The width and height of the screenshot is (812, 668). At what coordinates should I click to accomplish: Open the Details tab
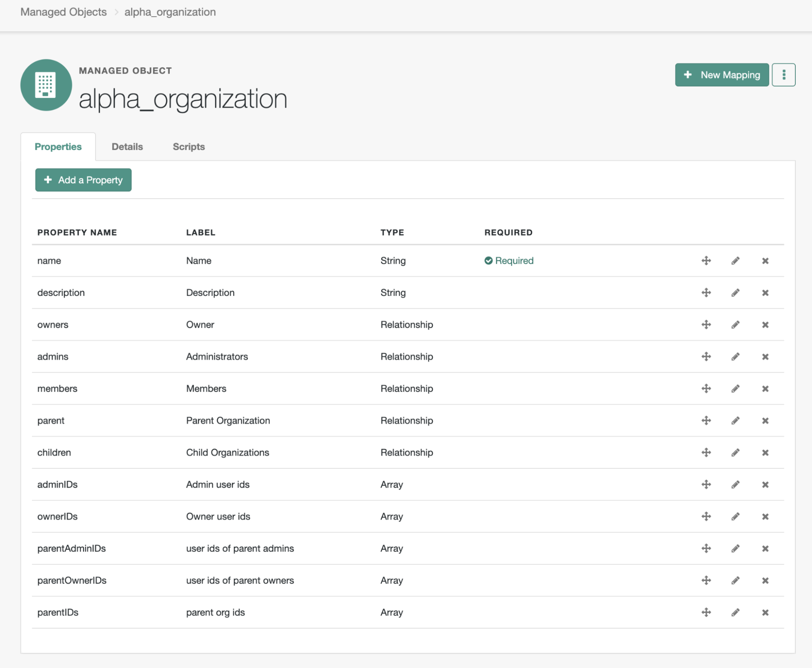pos(127,147)
